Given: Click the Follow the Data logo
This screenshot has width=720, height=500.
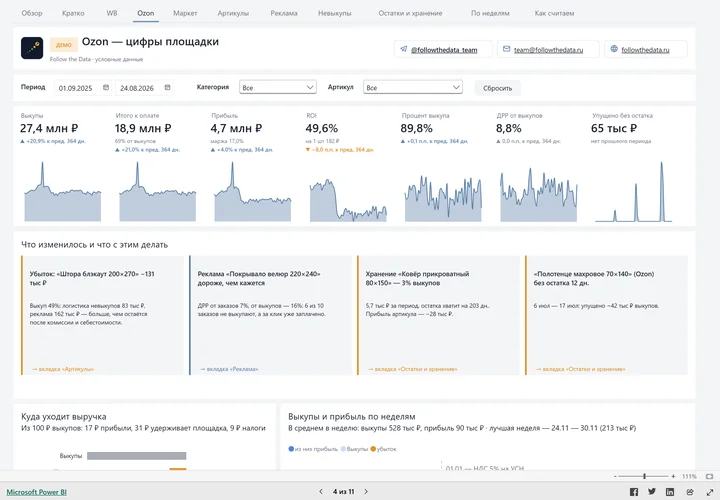Looking at the screenshot, I should point(32,48).
